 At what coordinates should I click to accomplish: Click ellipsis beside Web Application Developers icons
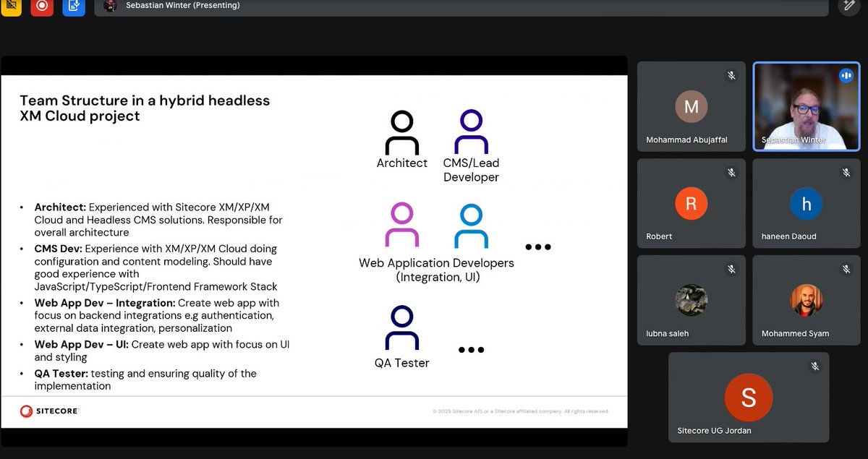(x=538, y=247)
